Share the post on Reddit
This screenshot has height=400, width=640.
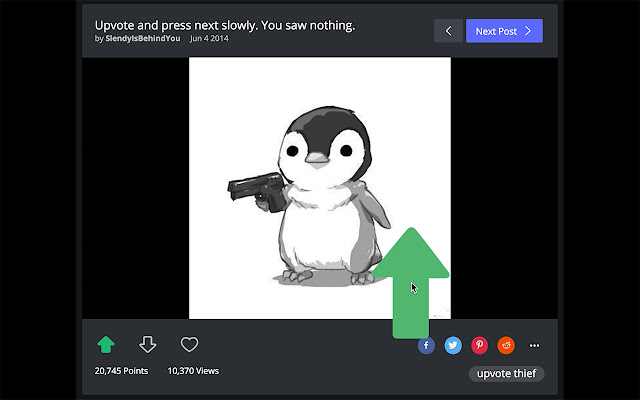point(506,345)
